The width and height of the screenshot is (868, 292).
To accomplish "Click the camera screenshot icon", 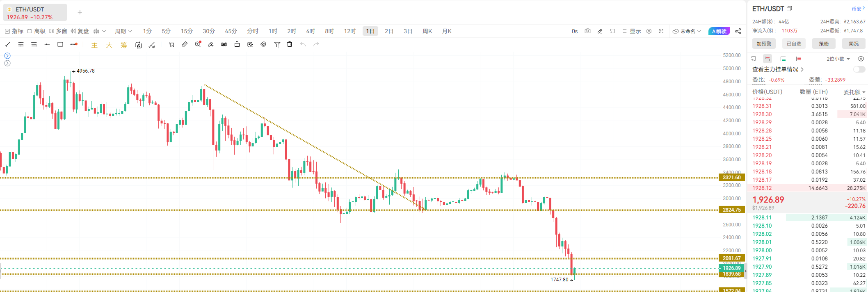I will 587,31.
